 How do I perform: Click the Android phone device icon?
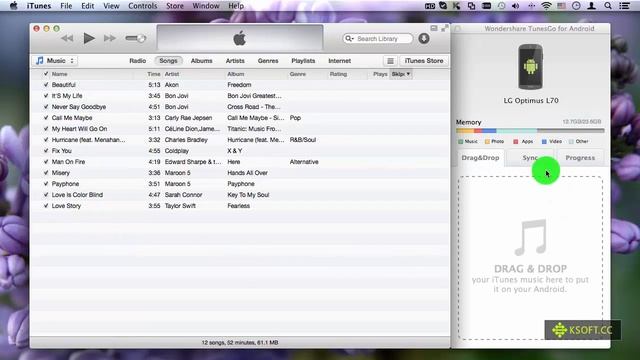530,67
